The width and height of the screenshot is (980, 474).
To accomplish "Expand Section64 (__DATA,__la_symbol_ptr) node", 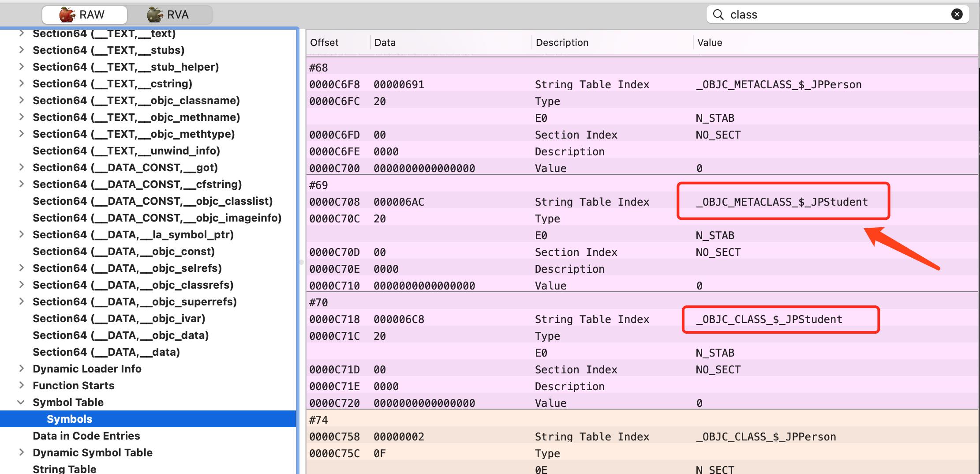I will [21, 234].
